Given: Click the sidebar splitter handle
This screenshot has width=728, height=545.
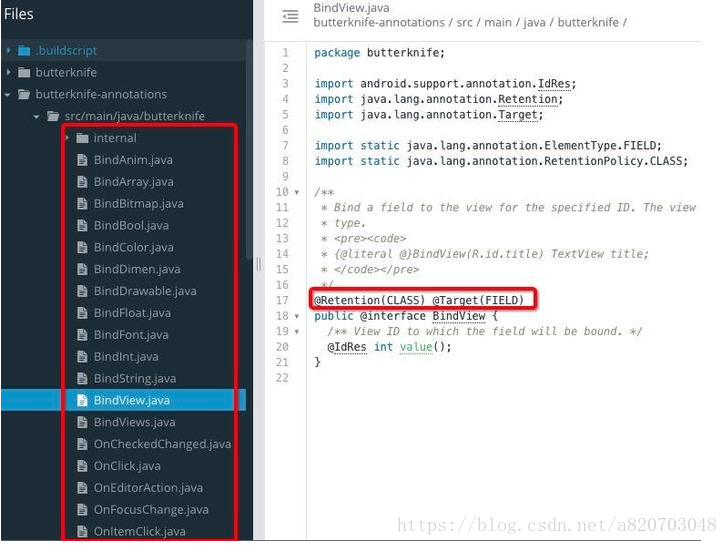Looking at the screenshot, I should coord(259,265).
